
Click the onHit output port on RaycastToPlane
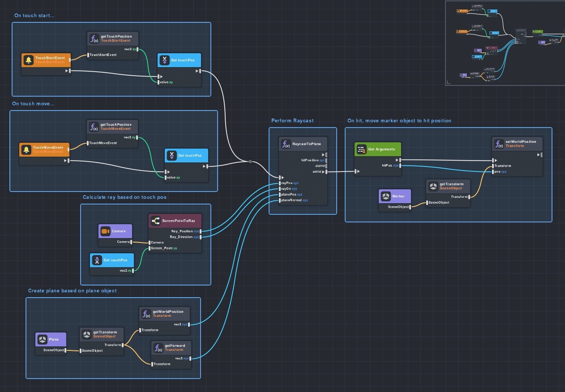[325, 171]
